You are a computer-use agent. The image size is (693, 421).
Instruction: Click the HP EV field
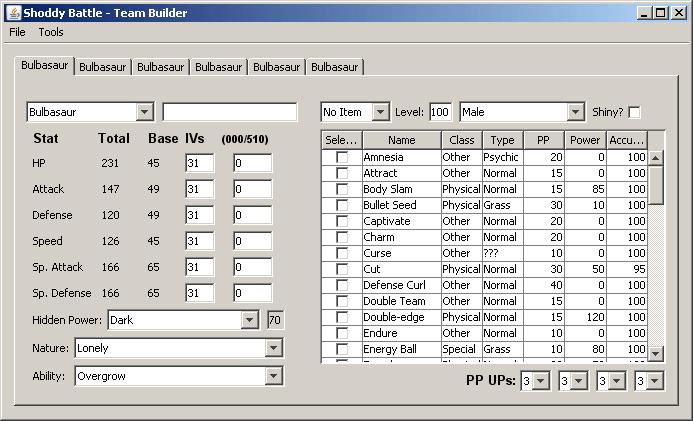[252, 163]
